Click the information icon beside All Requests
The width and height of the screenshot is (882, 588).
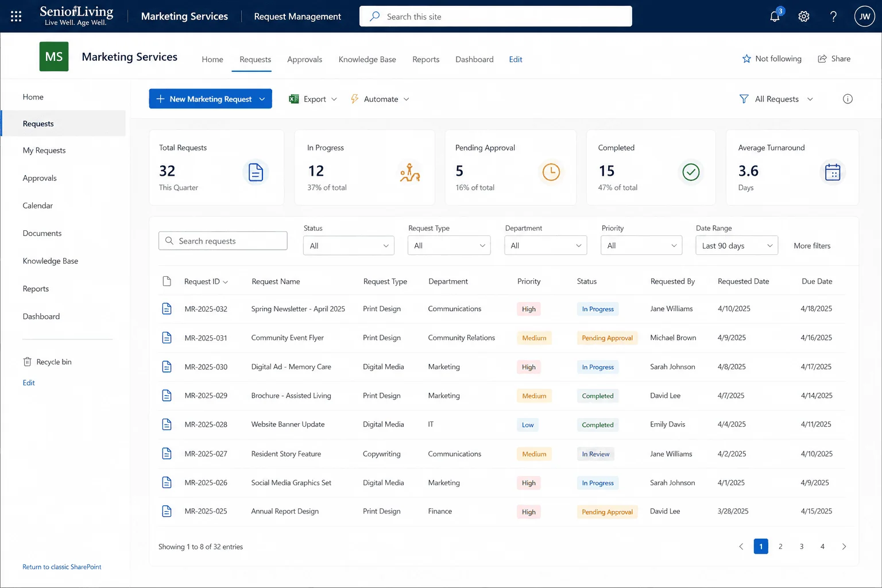tap(848, 99)
